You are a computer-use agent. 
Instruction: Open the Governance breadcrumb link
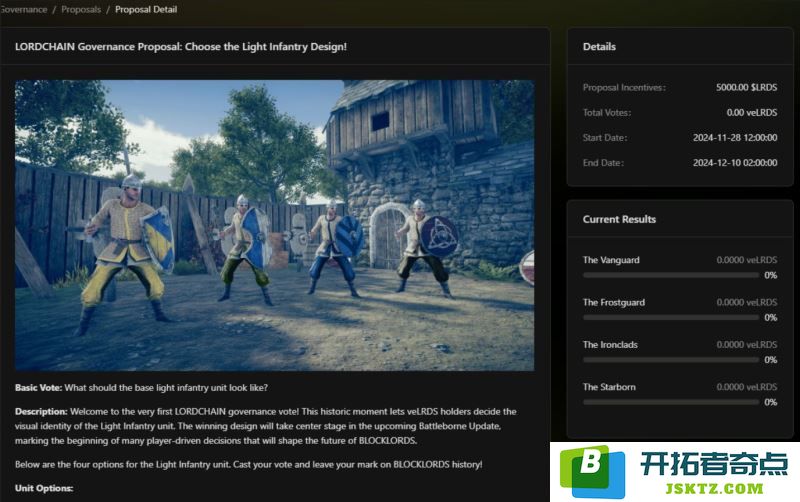coord(23,9)
